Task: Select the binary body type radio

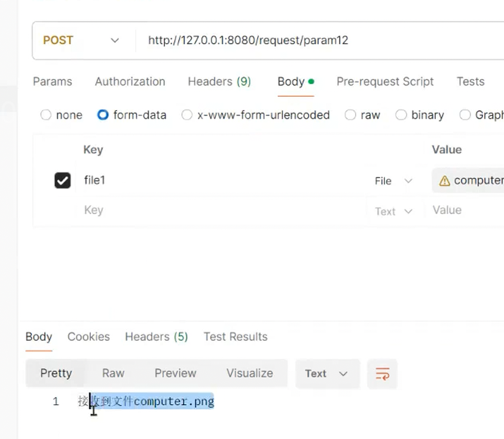Action: (x=401, y=115)
